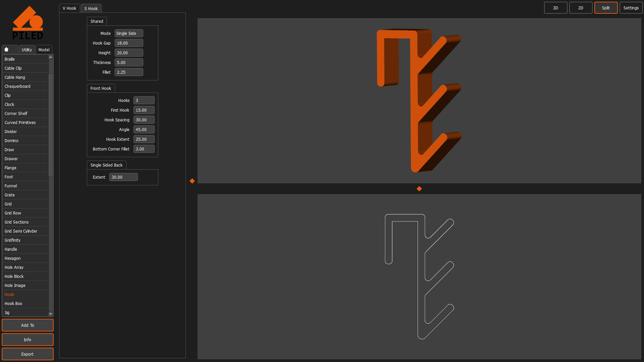Select Handle in the model list

(25, 249)
